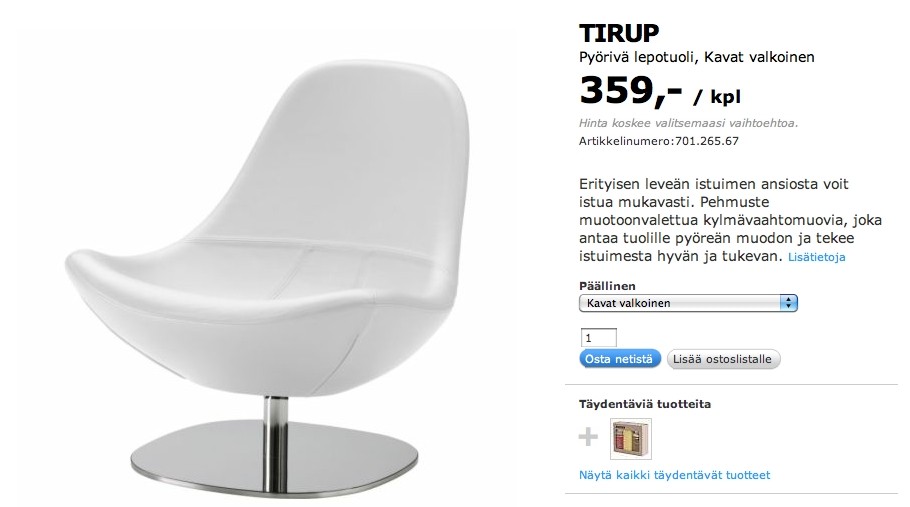Click the chrome swivel base of chair
This screenshot has height=507, width=910.
[274, 458]
